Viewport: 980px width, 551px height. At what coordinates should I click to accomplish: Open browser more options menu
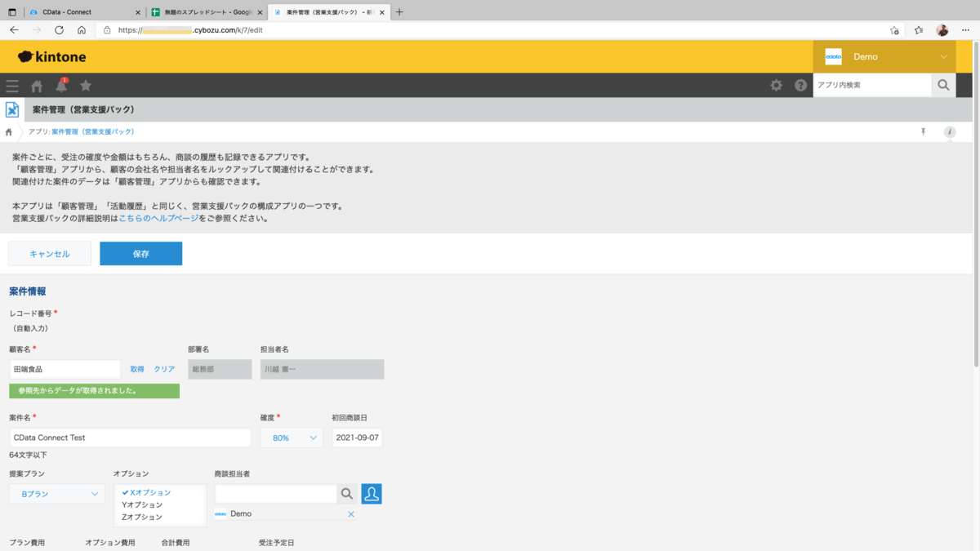(x=965, y=29)
